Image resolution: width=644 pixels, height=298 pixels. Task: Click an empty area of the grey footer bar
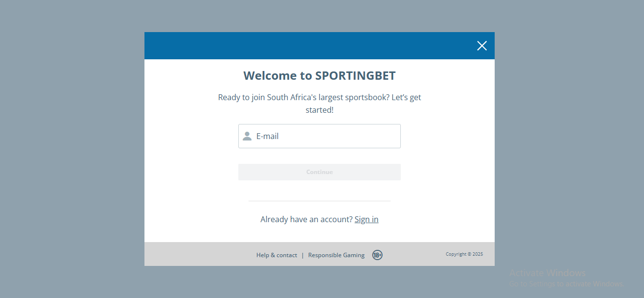(x=195, y=254)
